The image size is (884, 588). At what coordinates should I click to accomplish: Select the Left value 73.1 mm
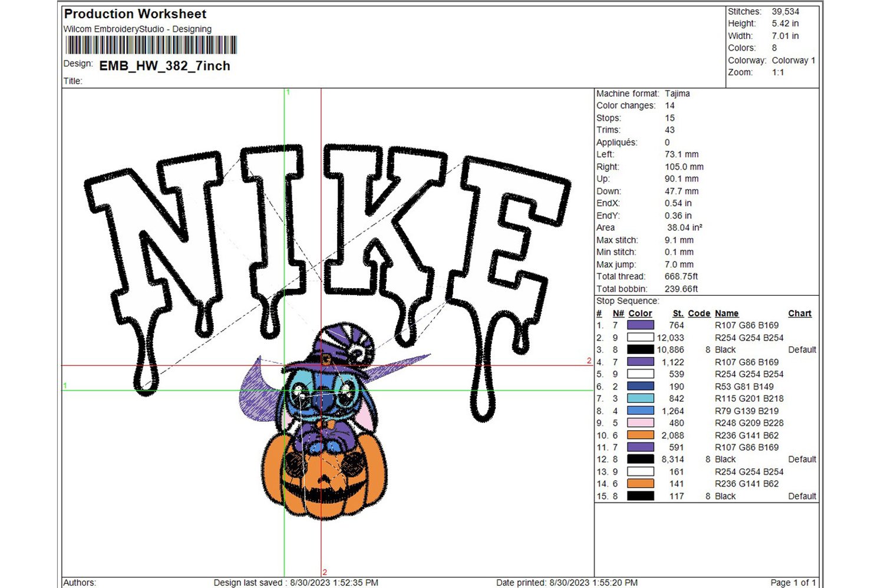tap(682, 154)
